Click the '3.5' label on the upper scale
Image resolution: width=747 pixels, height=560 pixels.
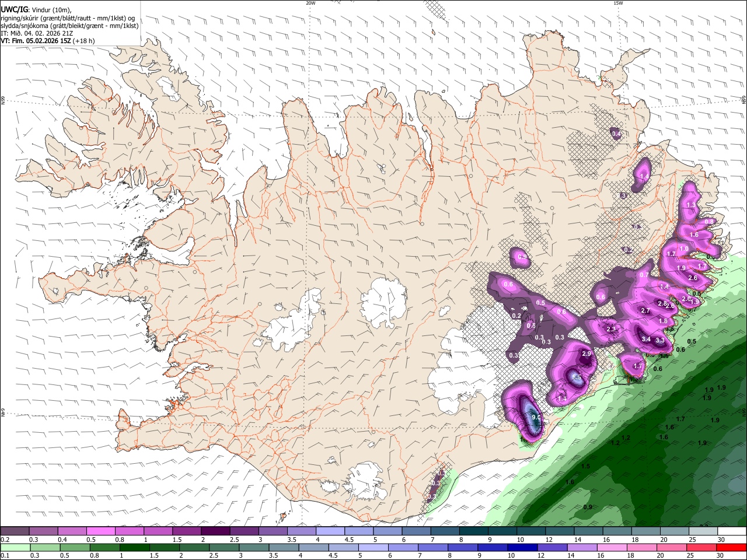click(x=292, y=540)
